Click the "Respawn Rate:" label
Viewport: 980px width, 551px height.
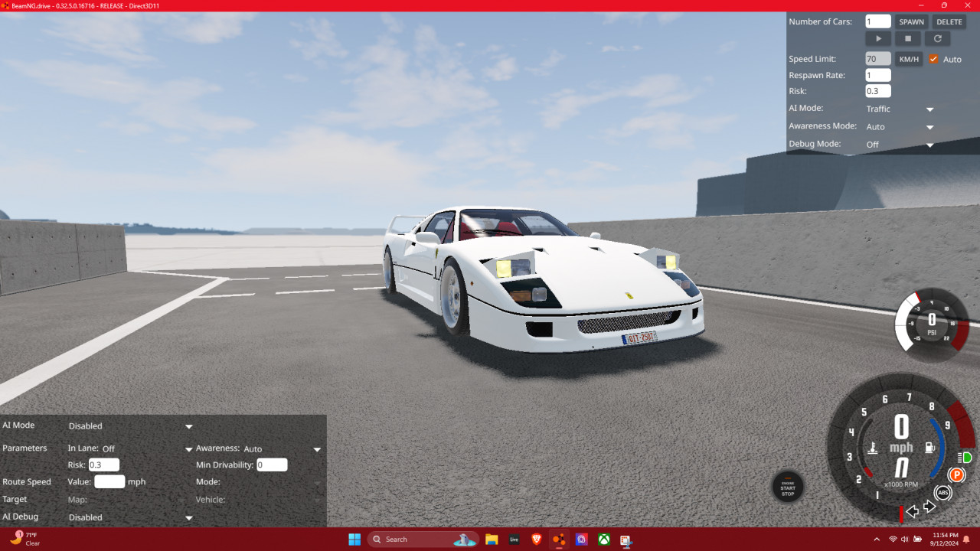[x=817, y=75]
